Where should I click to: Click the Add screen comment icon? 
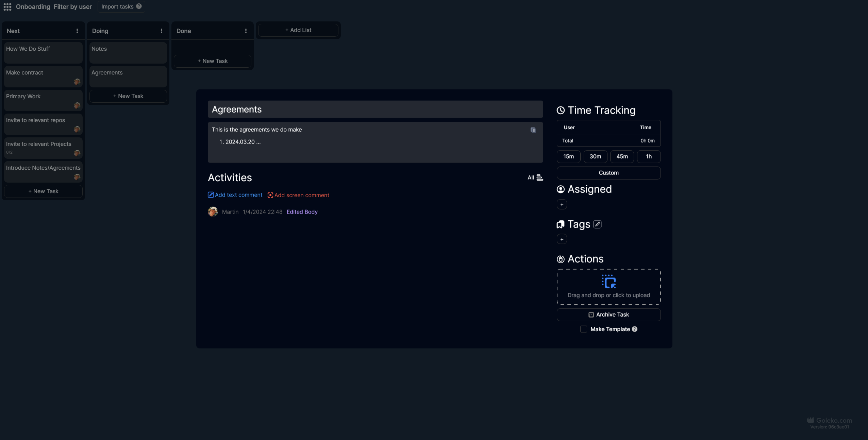[x=270, y=195]
